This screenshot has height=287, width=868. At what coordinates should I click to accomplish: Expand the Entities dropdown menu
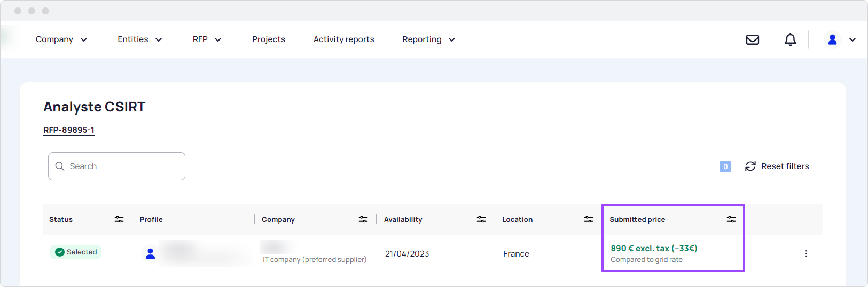click(x=140, y=39)
